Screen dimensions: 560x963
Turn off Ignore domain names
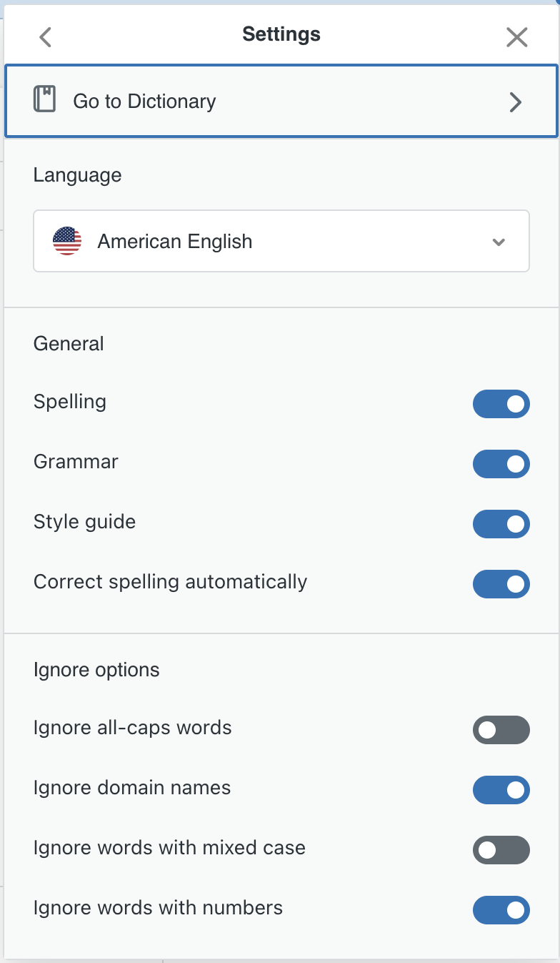(x=501, y=790)
